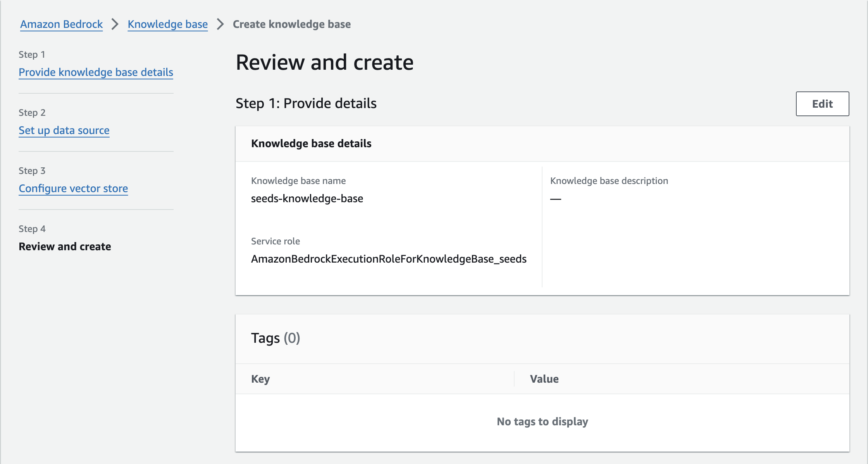Click the Edit button for Step 1
This screenshot has height=464, width=868.
tap(822, 104)
